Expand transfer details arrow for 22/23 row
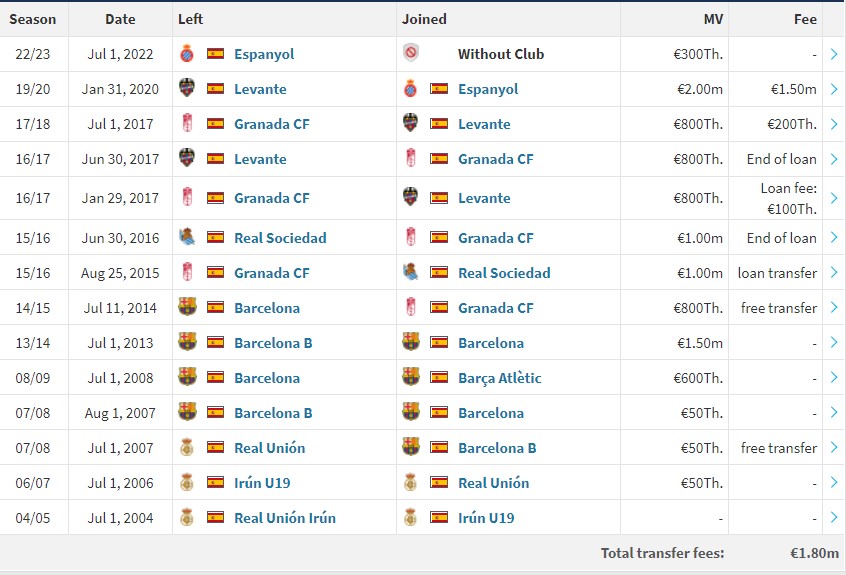 pyautogui.click(x=834, y=54)
